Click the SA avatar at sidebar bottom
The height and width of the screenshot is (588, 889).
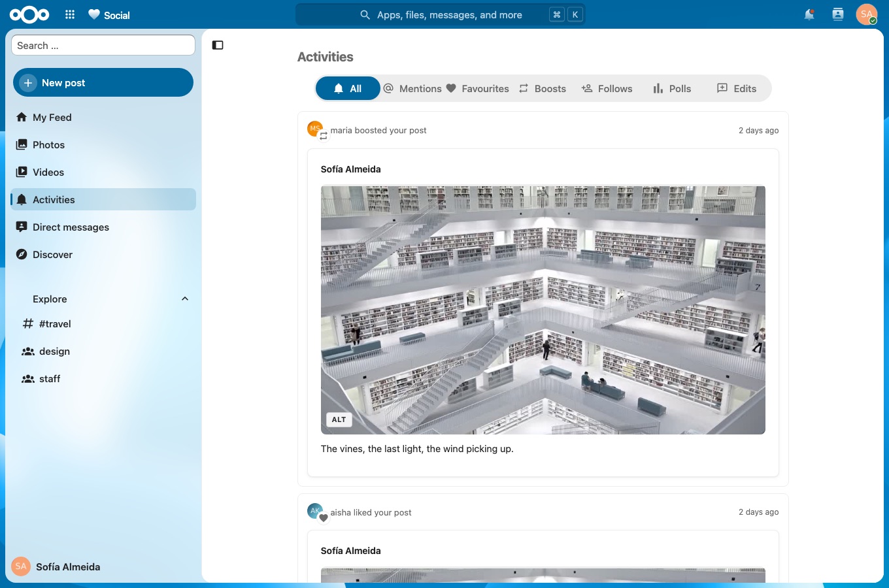coord(21,566)
